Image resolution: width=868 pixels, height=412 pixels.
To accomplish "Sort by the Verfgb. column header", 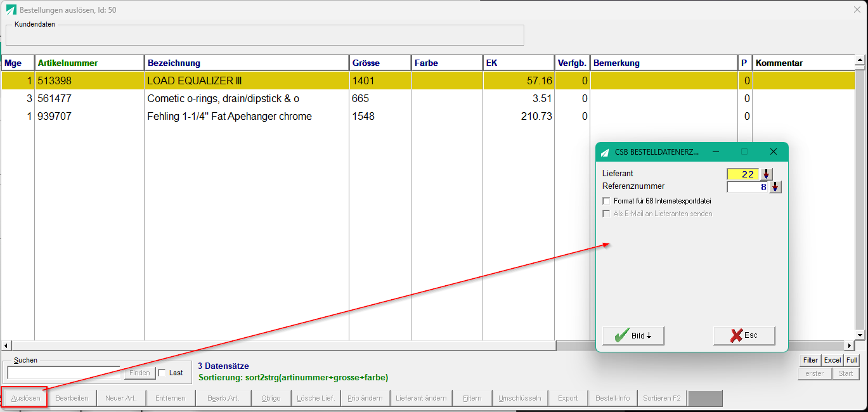I will coord(572,63).
